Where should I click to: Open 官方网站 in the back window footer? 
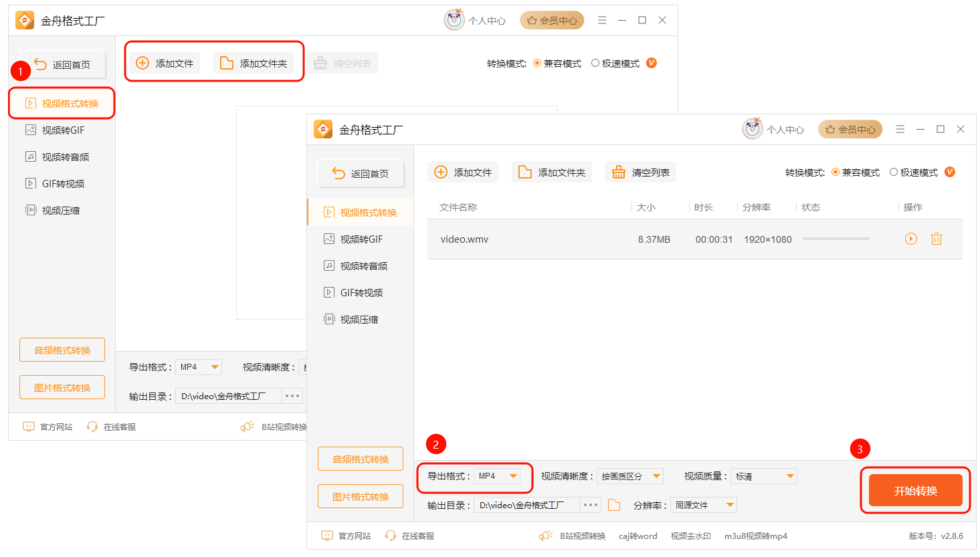click(47, 427)
